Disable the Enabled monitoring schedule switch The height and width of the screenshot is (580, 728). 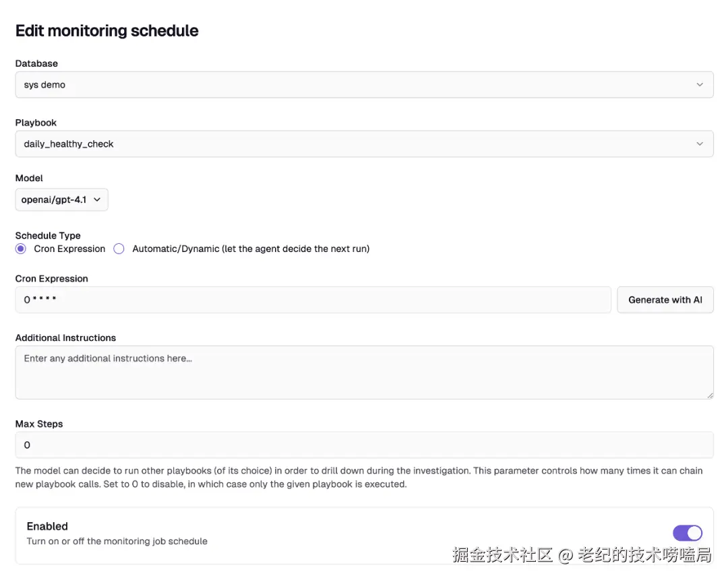pyautogui.click(x=688, y=534)
